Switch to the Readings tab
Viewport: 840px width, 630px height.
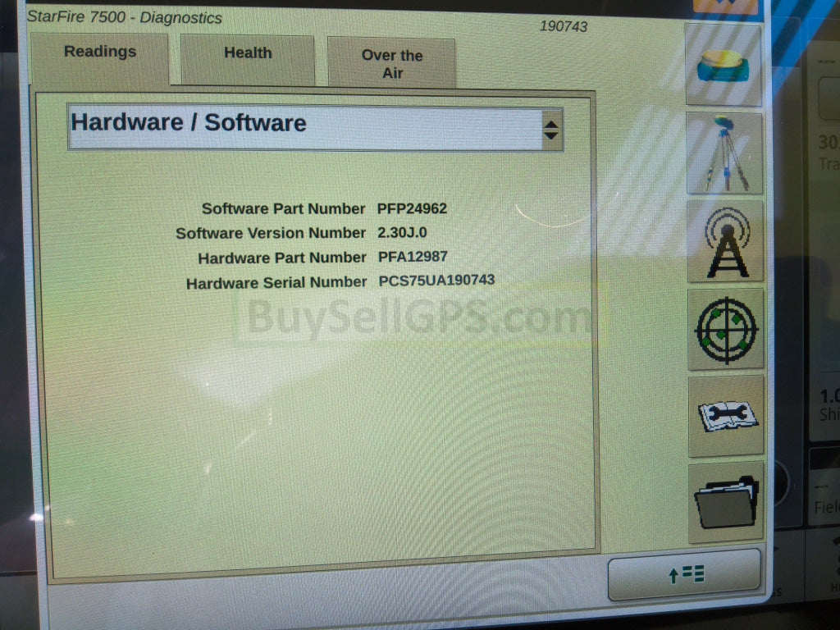pos(100,52)
